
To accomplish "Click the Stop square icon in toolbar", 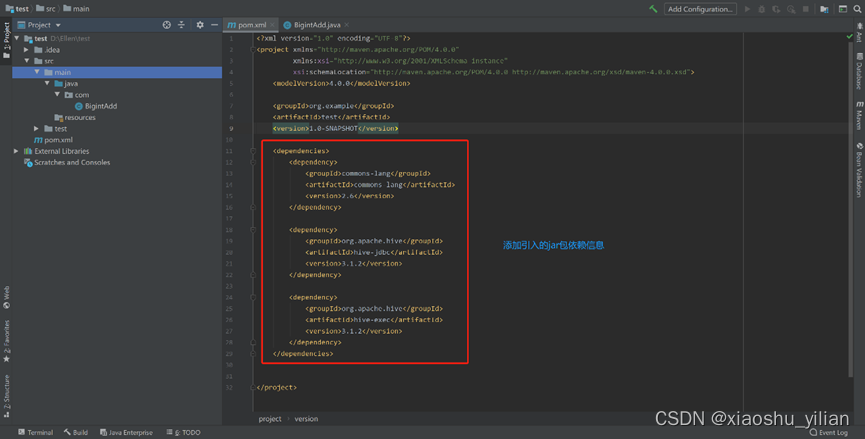I will (x=805, y=9).
